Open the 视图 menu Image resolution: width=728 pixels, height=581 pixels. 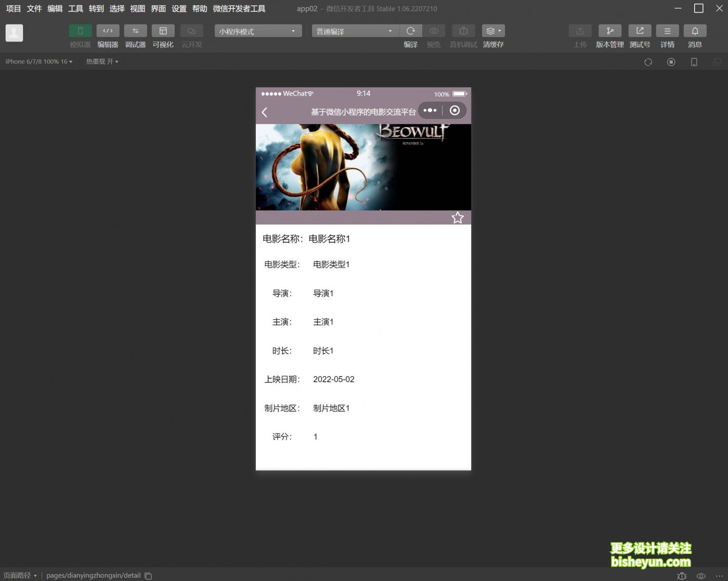[x=138, y=9]
